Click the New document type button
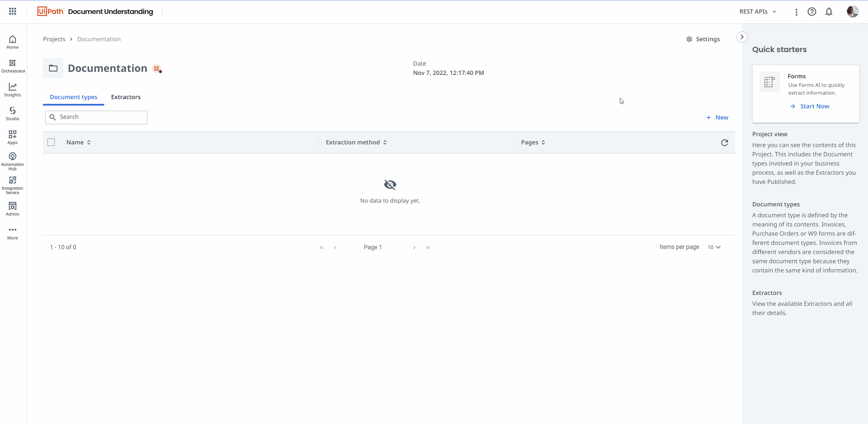Screen dimensions: 868x424 click(x=717, y=117)
